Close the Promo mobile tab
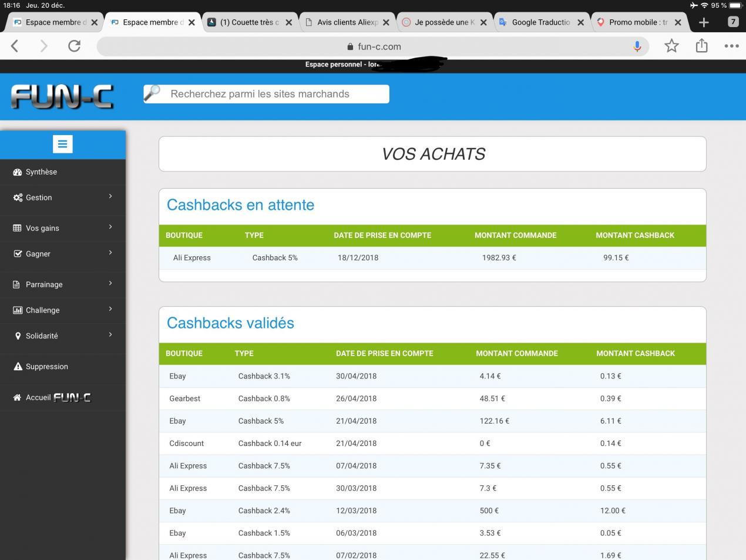Viewport: 746px width, 560px height. tap(678, 22)
